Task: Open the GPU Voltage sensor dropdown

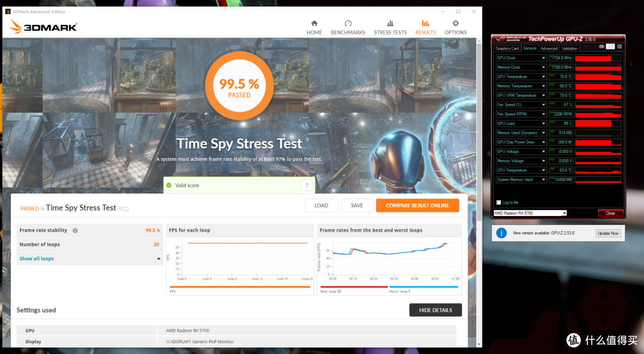Action: (x=543, y=152)
